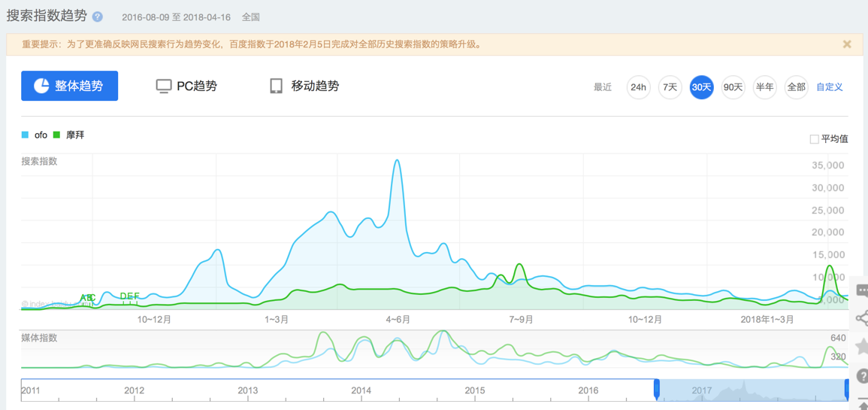Toggle the blue ofo legend swatch
The width and height of the screenshot is (868, 410).
pyautogui.click(x=25, y=135)
